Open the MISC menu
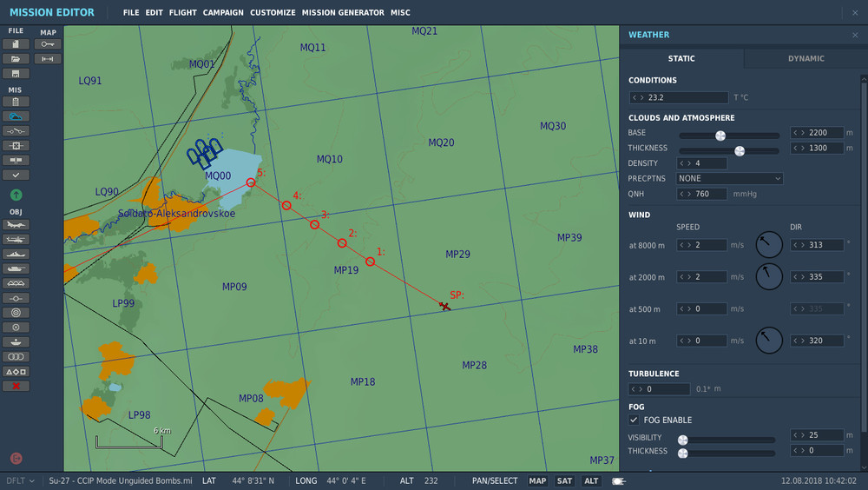 pyautogui.click(x=400, y=12)
